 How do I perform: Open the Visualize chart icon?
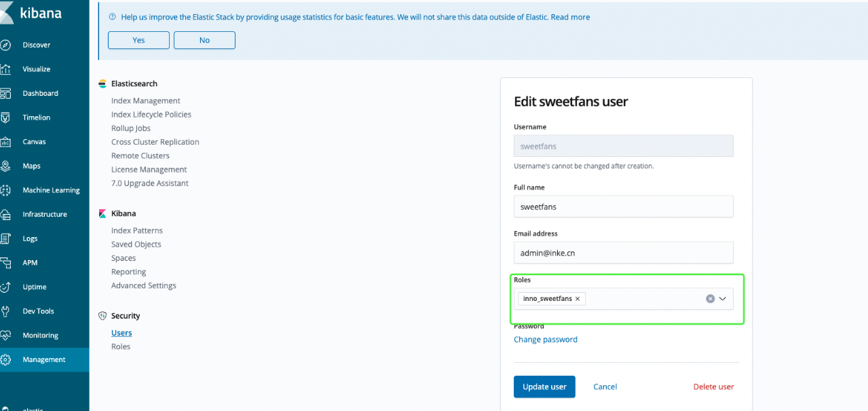(5, 69)
